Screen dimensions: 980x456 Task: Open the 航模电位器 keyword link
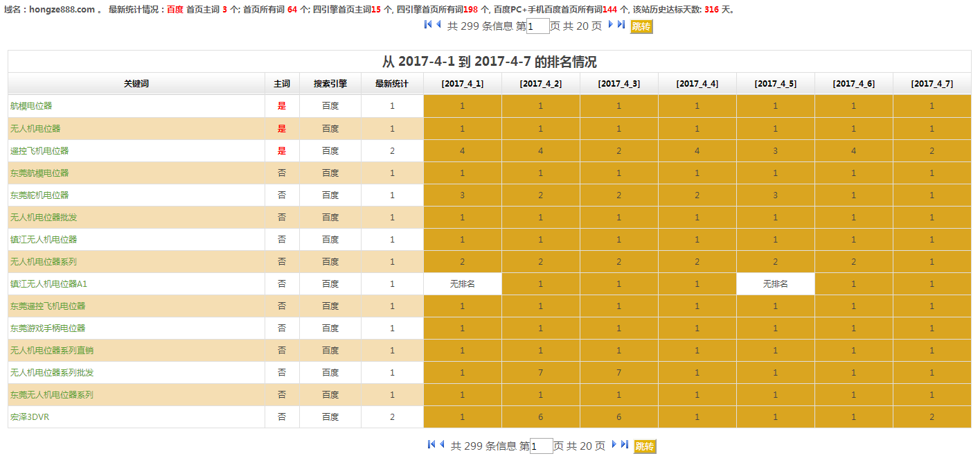pyautogui.click(x=31, y=106)
